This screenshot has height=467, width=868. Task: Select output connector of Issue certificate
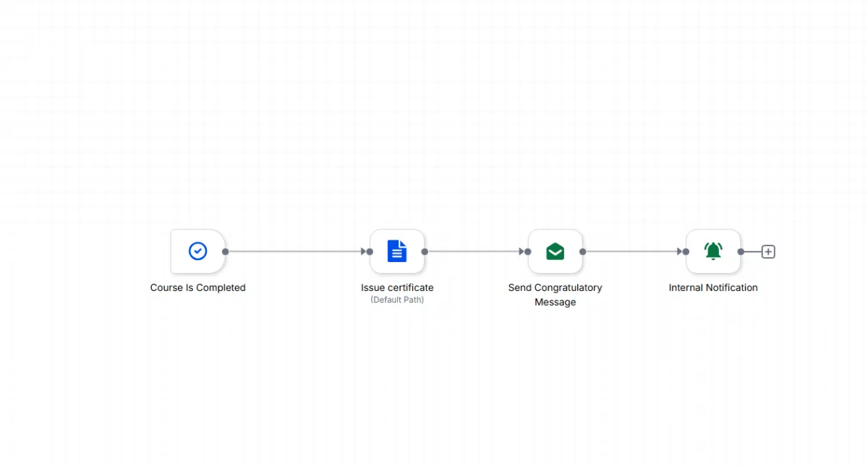425,252
